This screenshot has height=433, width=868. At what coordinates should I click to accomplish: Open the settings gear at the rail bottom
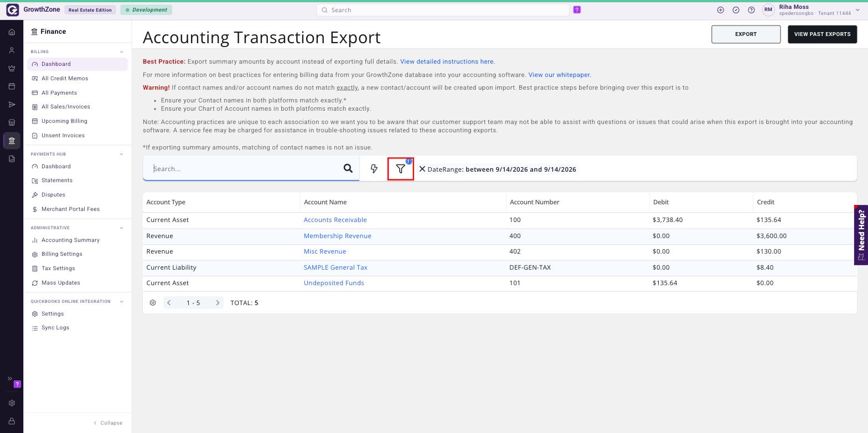point(12,403)
